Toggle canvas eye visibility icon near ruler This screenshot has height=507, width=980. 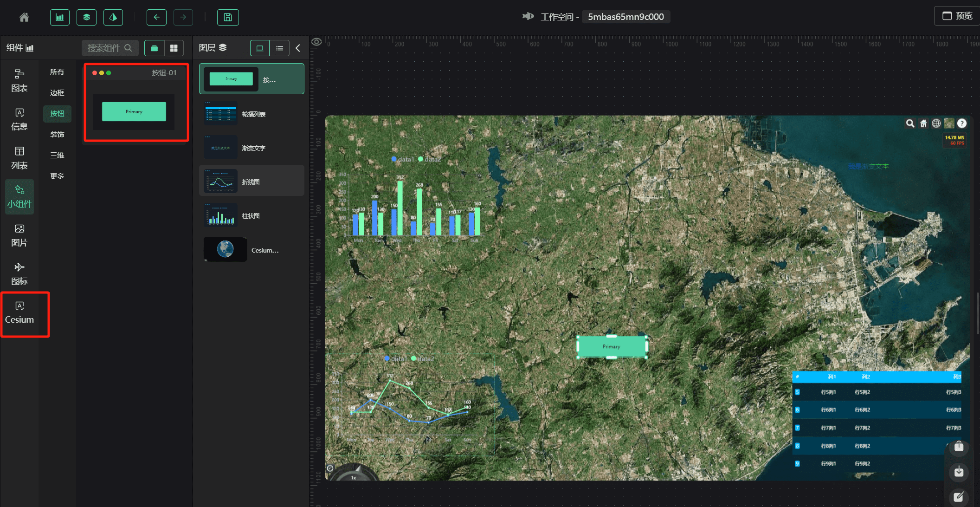(316, 42)
